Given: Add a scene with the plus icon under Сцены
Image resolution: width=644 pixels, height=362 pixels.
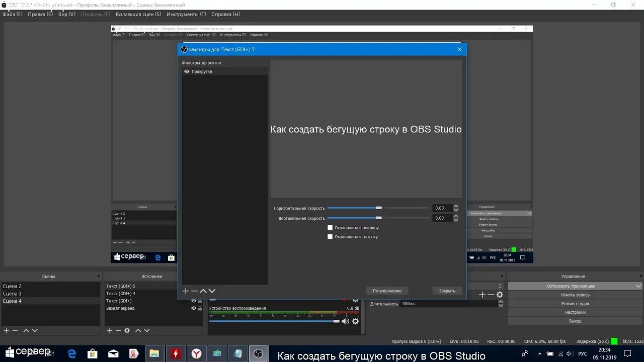Looking at the screenshot, I should point(7,330).
